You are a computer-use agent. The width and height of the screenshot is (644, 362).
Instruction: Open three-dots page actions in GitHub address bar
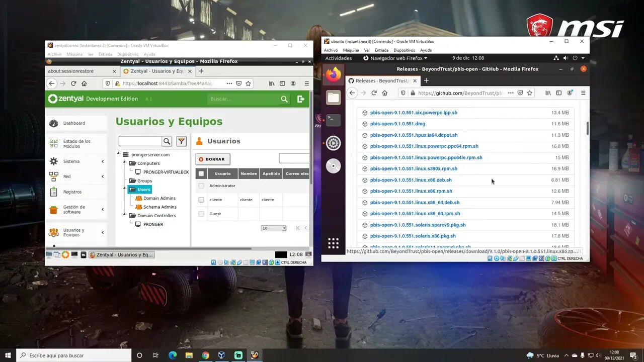pos(510,93)
